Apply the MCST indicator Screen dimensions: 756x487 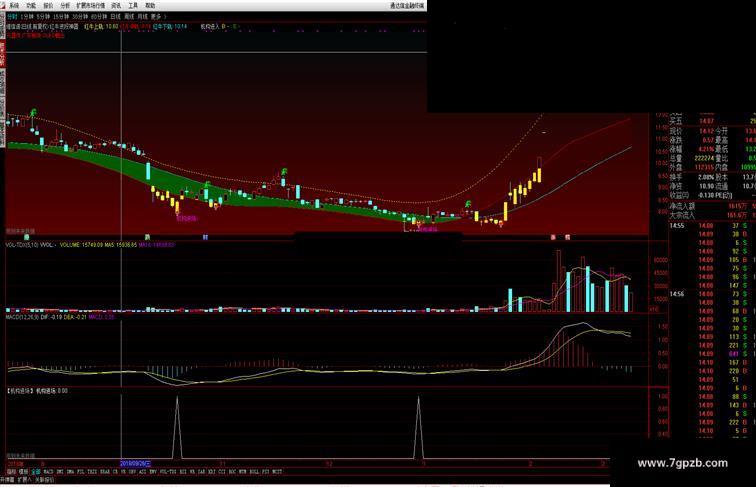tap(277, 472)
